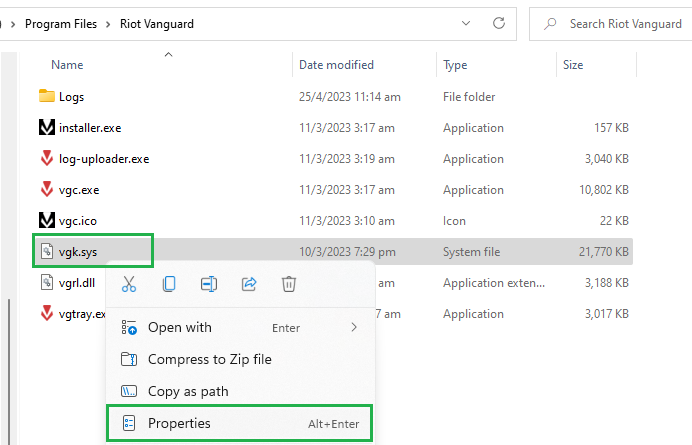Click the Cut scissors icon

(x=129, y=284)
